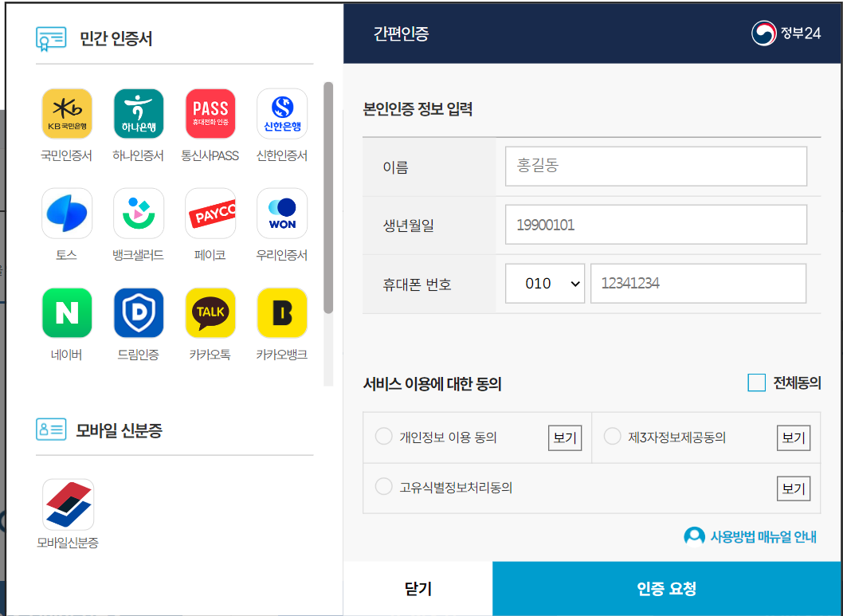Select the 고유식별정보처리동의 radio
The height and width of the screenshot is (616, 843).
point(383,486)
